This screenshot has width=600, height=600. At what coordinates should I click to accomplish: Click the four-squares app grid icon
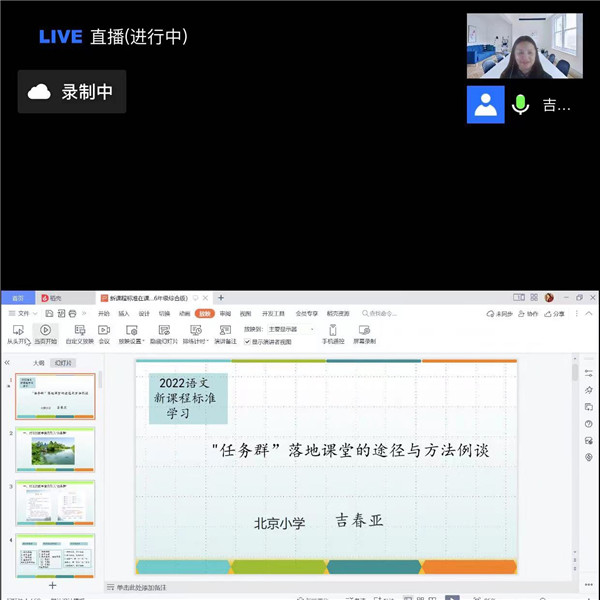534,297
